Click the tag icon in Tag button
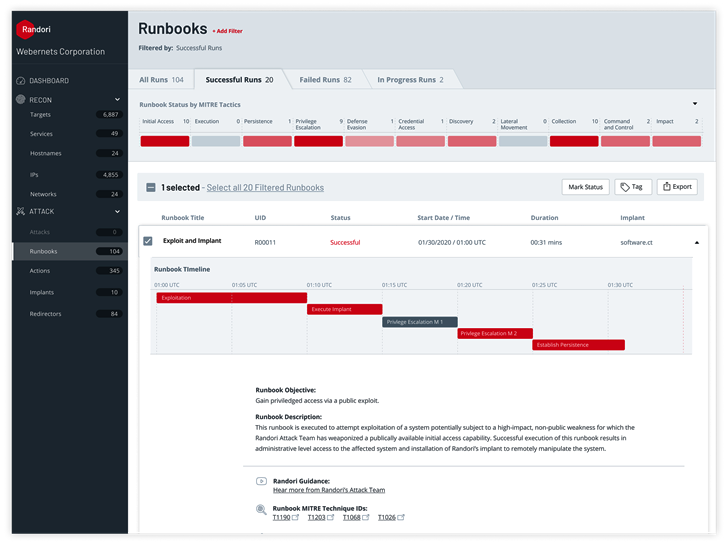Screen dimensions: 727x543 (x=625, y=187)
